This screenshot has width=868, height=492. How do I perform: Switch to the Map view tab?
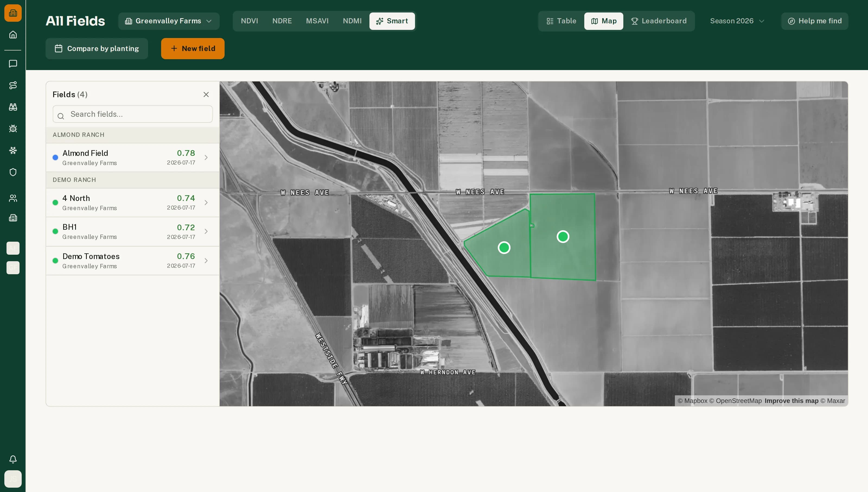(x=604, y=21)
